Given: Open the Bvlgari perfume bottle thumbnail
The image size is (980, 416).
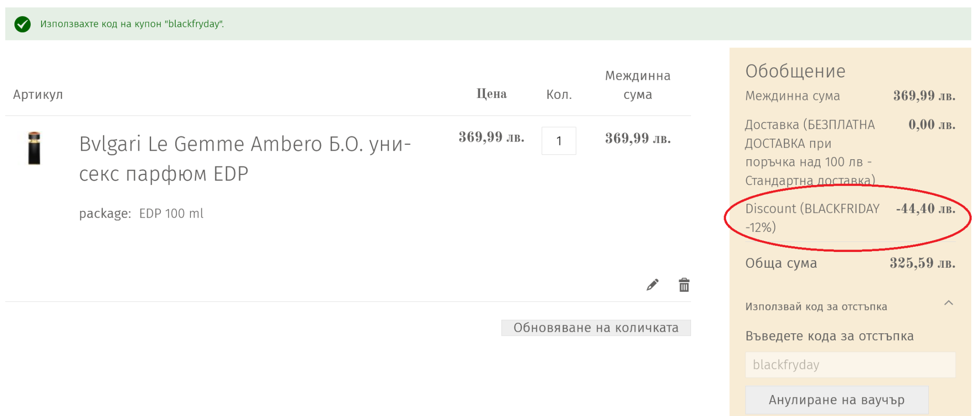Looking at the screenshot, I should pyautogui.click(x=34, y=148).
